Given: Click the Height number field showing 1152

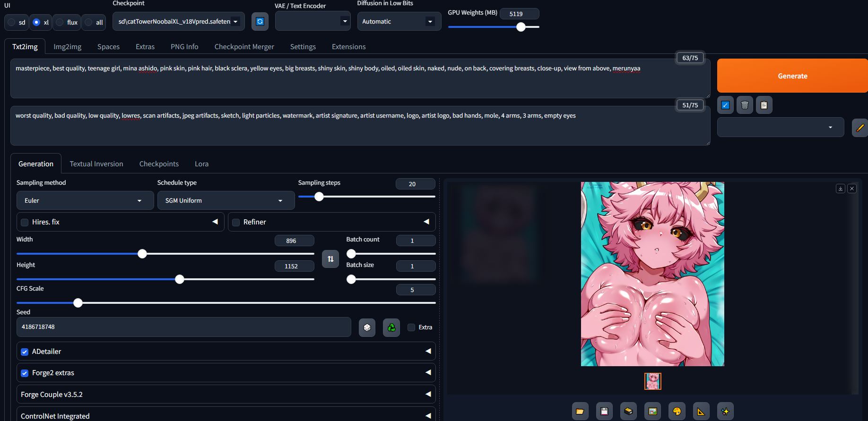Looking at the screenshot, I should [x=294, y=266].
